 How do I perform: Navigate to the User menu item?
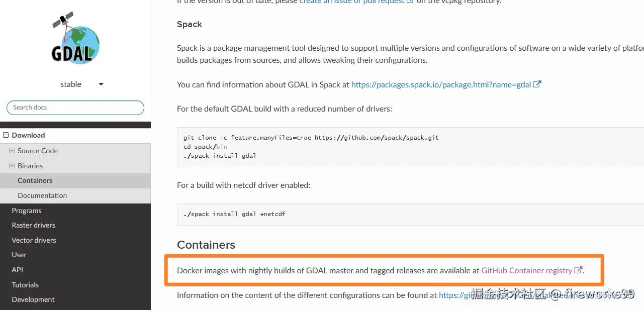(x=19, y=255)
